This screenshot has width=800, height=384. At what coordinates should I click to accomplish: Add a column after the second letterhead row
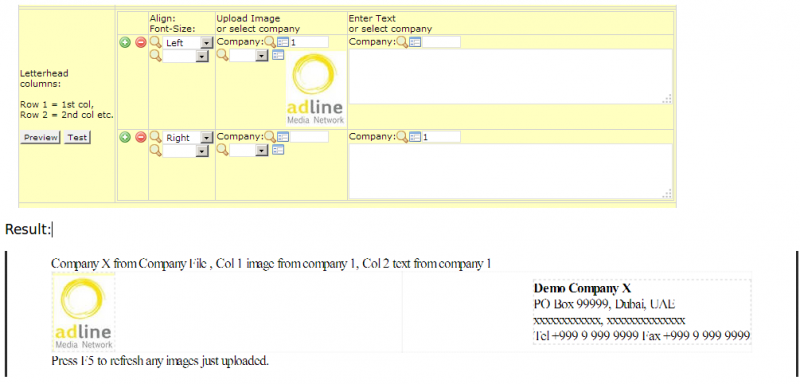click(125, 137)
